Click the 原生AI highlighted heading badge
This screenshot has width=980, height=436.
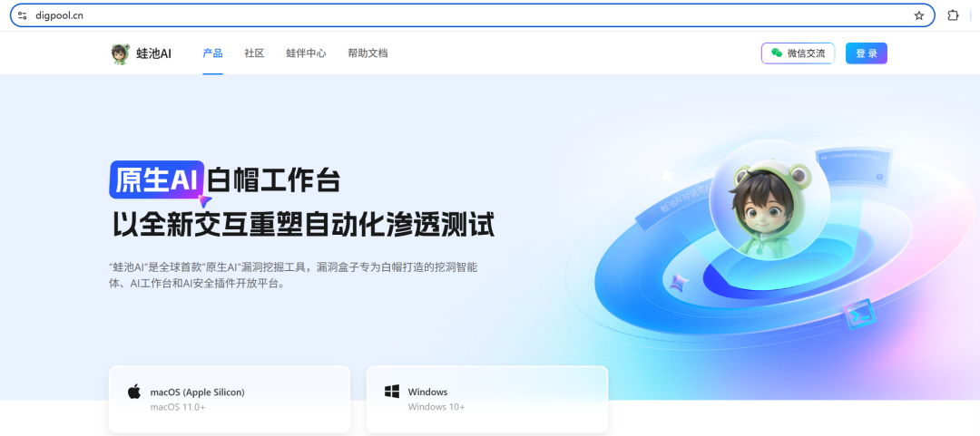coord(157,179)
